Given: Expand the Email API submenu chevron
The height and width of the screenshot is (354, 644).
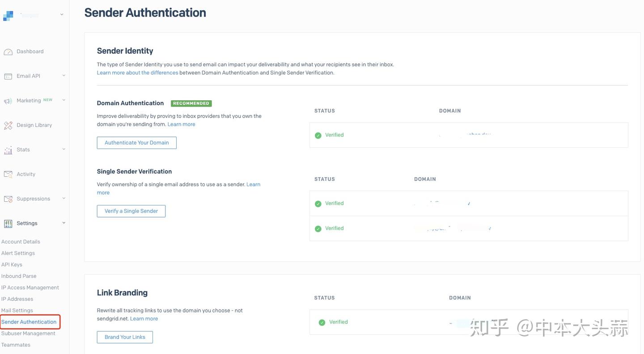Looking at the screenshot, I should 64,76.
